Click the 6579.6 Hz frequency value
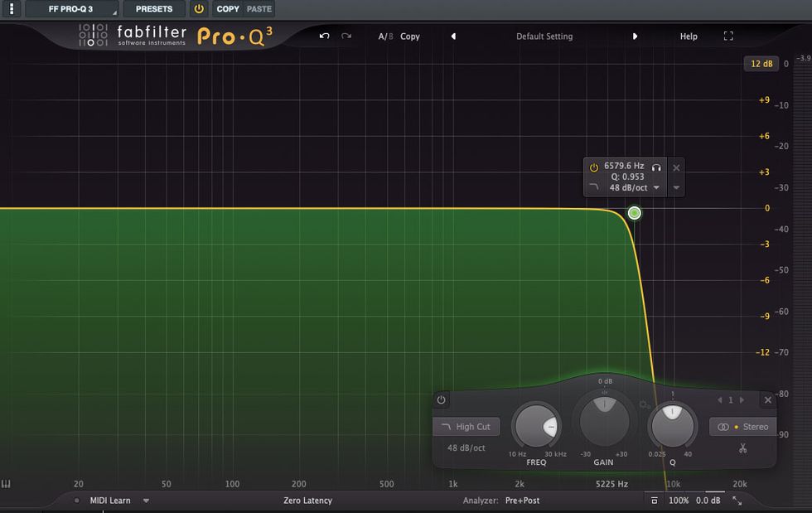Screen dimensions: 812x513 click(x=624, y=166)
